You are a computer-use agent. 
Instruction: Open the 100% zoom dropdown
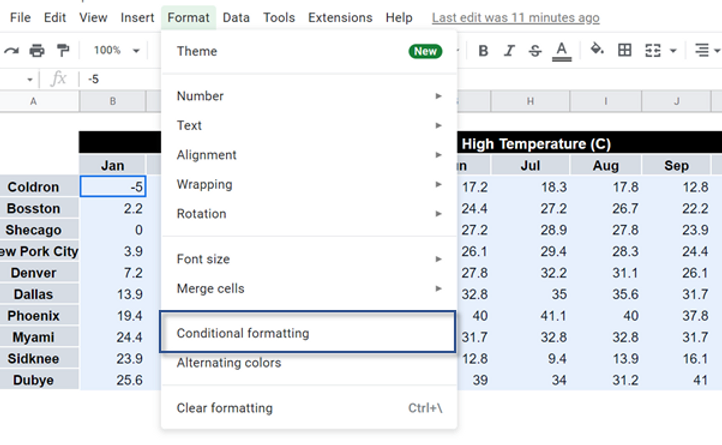[117, 51]
